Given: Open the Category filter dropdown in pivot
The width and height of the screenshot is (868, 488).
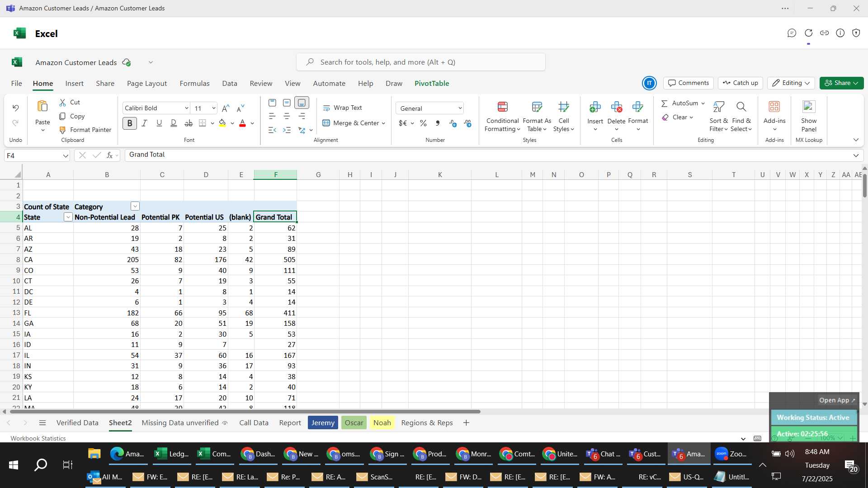Looking at the screenshot, I should coord(135,206).
